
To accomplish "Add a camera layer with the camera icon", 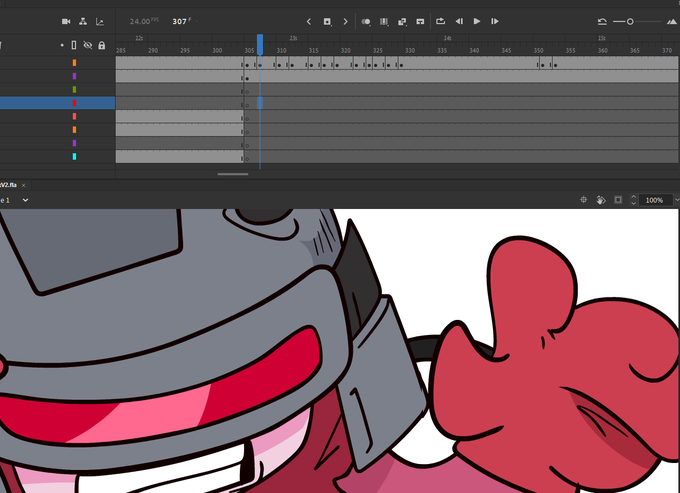I will point(66,21).
